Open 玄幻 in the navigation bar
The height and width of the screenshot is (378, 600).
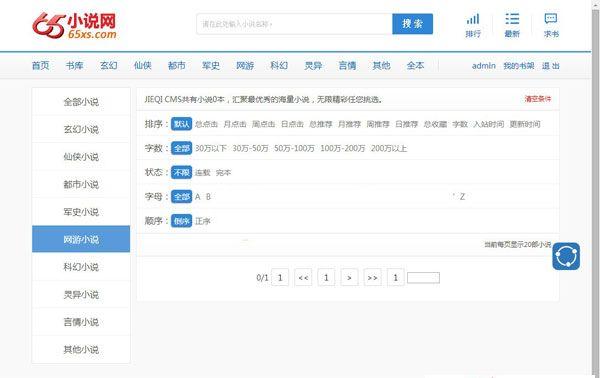109,65
